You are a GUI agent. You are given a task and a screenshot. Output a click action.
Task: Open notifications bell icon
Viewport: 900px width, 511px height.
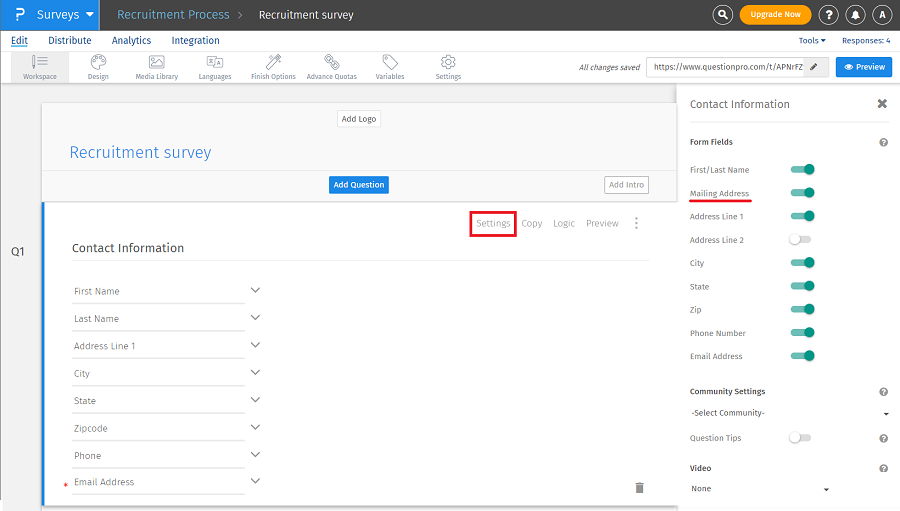[x=856, y=15]
